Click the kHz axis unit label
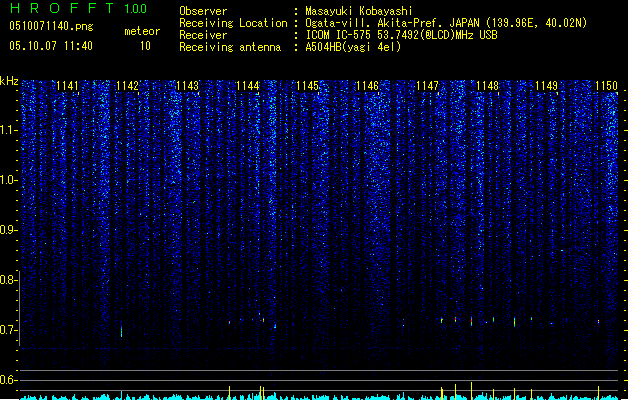Screen dimensions: 629x400 (x=9, y=81)
